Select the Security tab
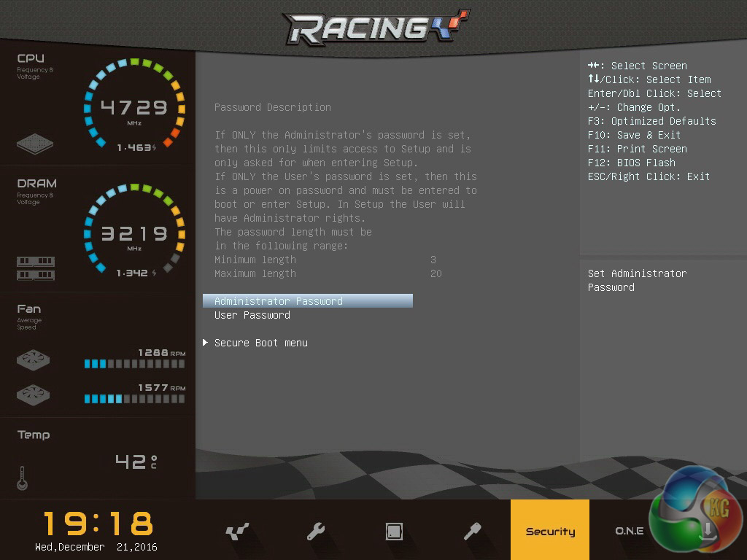747x560 pixels. pos(550,532)
